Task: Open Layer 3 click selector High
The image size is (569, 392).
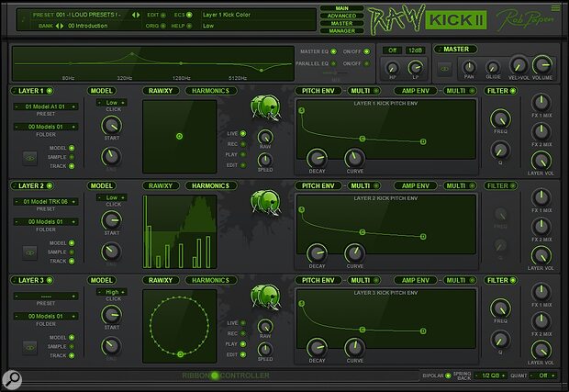Action: click(111, 292)
